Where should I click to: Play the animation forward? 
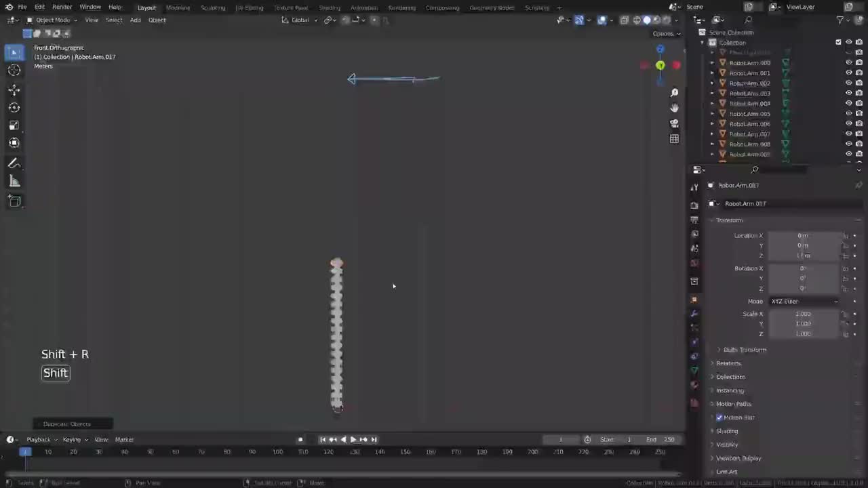coord(353,440)
